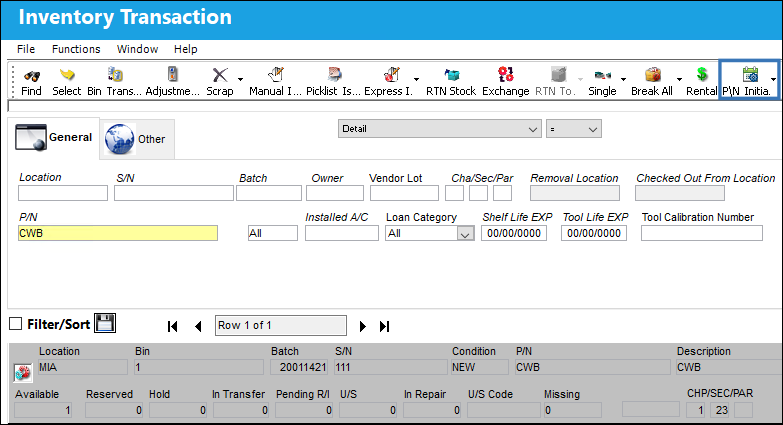The height and width of the screenshot is (425, 783).
Task: Click the S/N search field
Action: pyautogui.click(x=174, y=193)
